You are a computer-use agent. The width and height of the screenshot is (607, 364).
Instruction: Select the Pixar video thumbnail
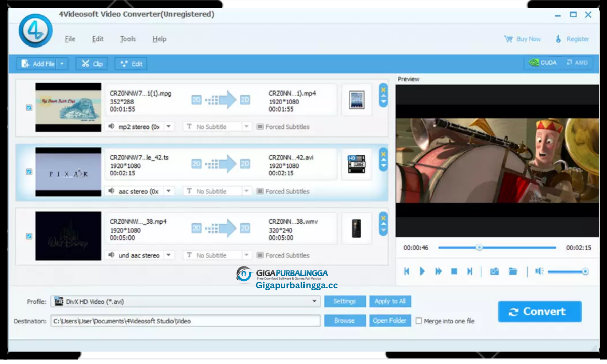[68, 172]
